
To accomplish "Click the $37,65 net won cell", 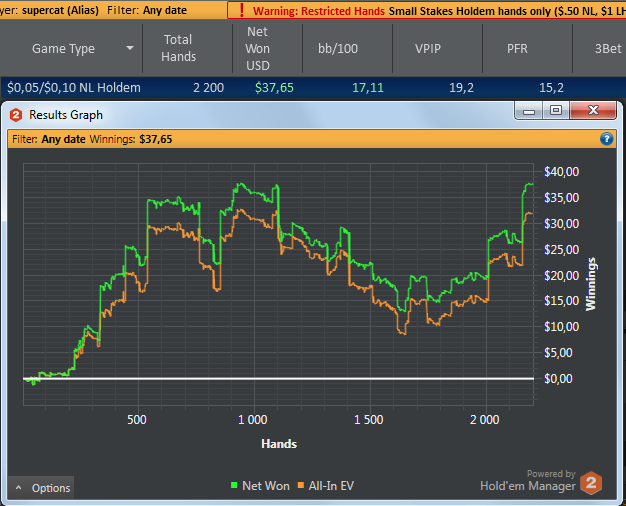I will pyautogui.click(x=274, y=87).
